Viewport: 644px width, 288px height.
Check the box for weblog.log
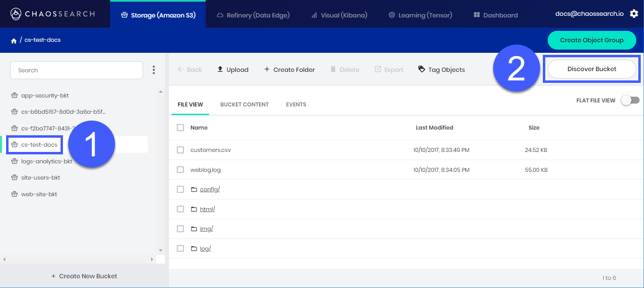coord(180,169)
